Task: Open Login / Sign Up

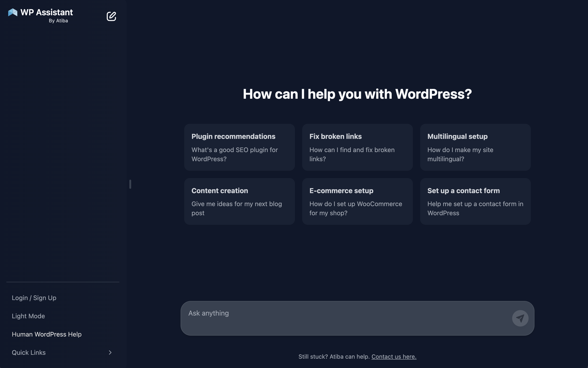Action: (34, 298)
